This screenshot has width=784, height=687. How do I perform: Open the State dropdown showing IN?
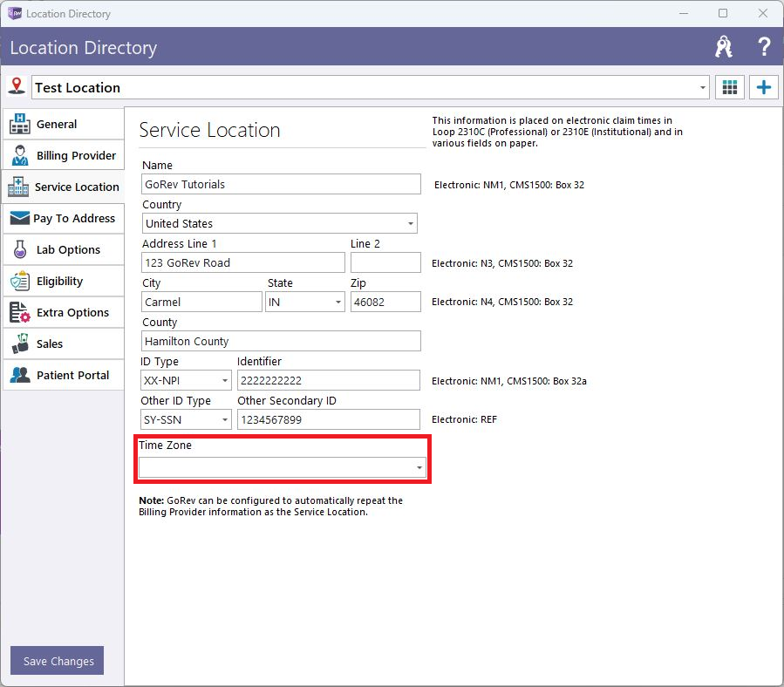coord(338,302)
